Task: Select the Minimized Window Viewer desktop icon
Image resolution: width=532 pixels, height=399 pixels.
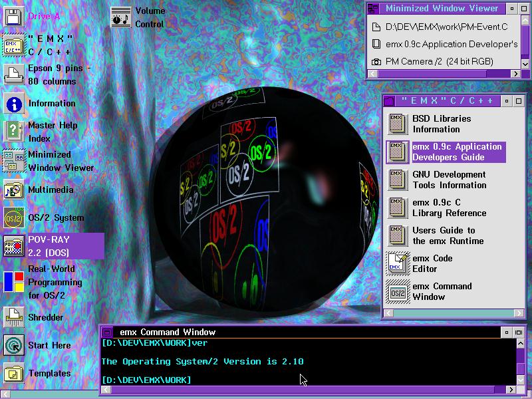Action: (14, 161)
